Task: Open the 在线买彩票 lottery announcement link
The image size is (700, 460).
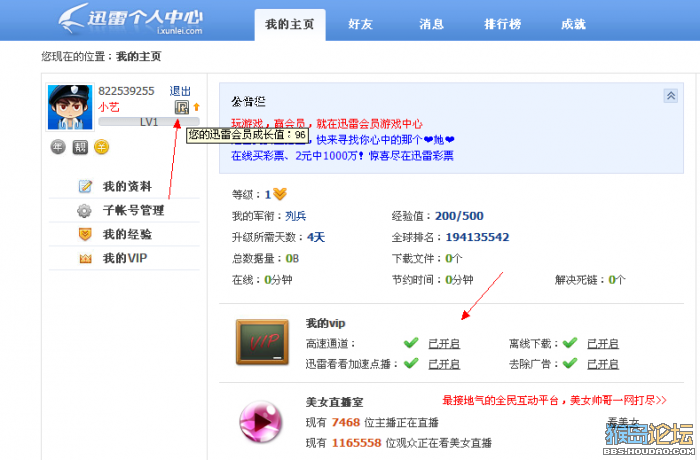Action: [342, 156]
